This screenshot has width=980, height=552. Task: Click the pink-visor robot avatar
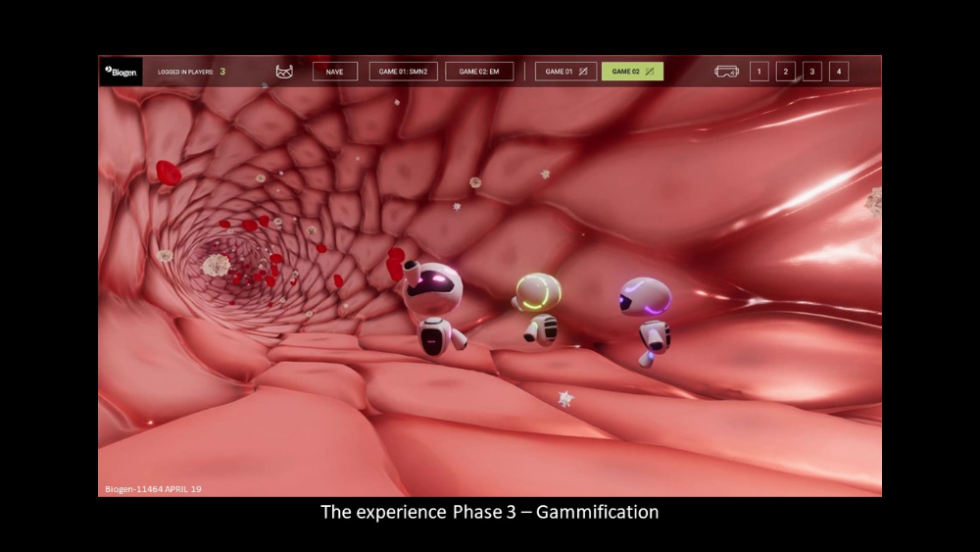coord(433,308)
